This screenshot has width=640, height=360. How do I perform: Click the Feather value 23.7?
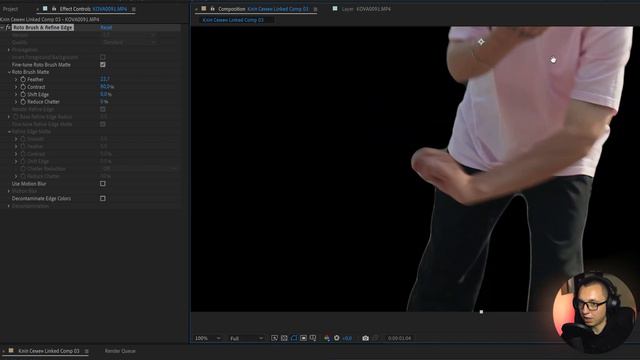[x=104, y=79]
